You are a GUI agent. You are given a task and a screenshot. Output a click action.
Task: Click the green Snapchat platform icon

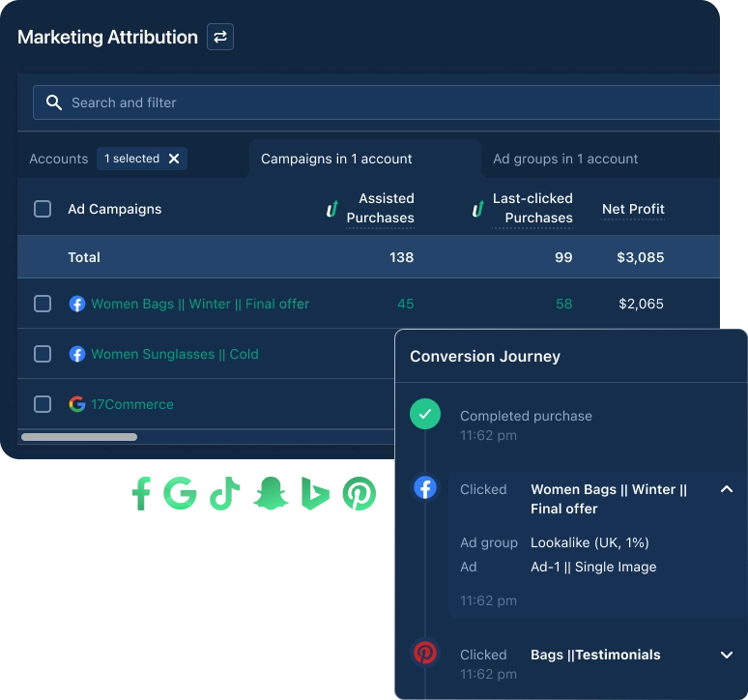click(x=269, y=493)
